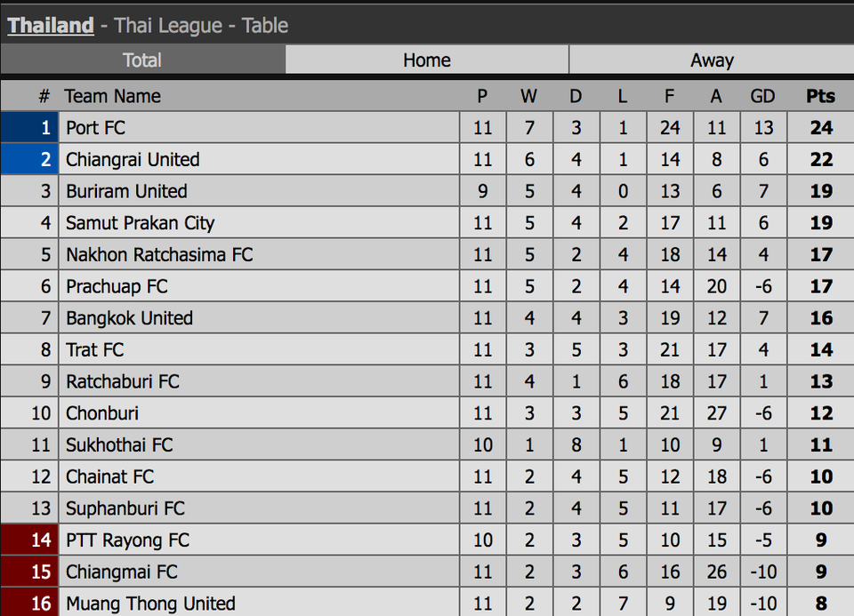Image resolution: width=854 pixels, height=616 pixels.
Task: Click the Thailand link in the header
Action: click(x=51, y=25)
